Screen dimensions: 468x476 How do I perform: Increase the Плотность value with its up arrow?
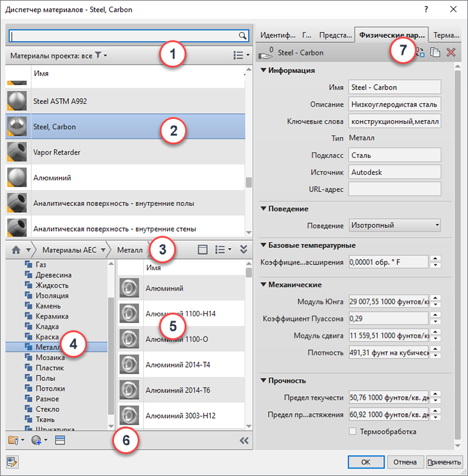click(435, 349)
